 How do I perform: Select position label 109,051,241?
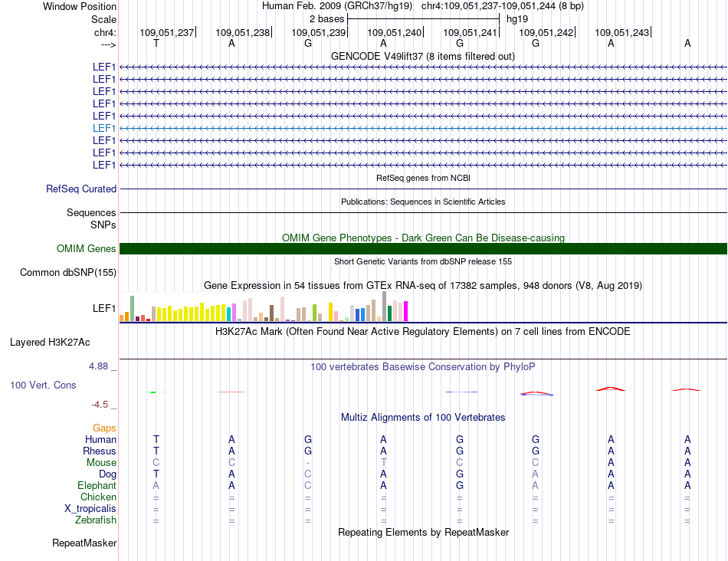[471, 32]
